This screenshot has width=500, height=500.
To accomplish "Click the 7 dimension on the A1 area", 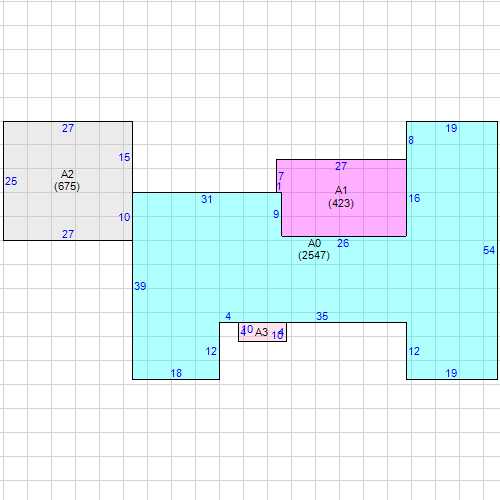I will click(x=281, y=176).
